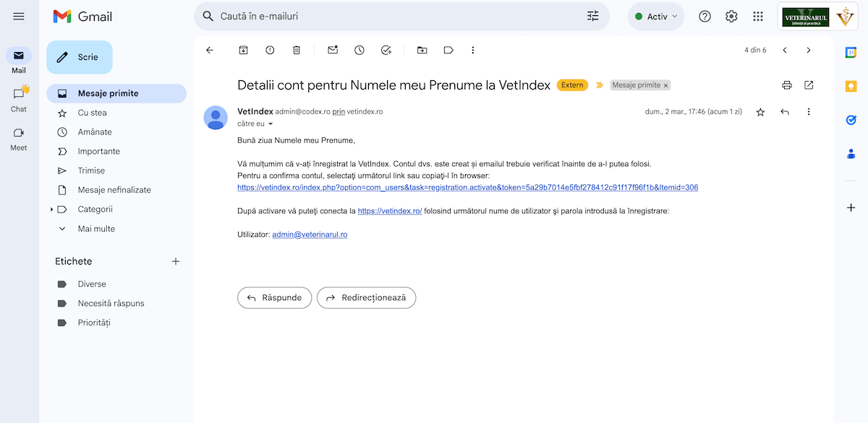The height and width of the screenshot is (423, 868).
Task: Open the Trimise folder
Action: 91,171
